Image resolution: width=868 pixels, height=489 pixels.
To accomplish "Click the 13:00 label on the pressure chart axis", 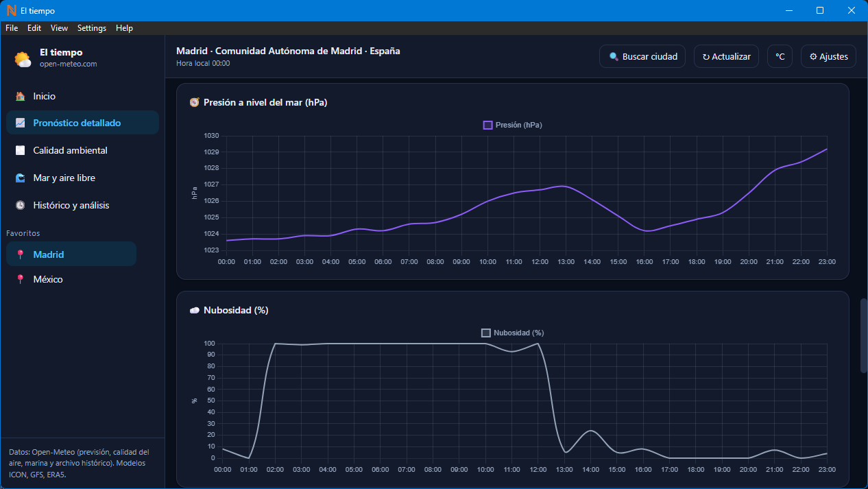I will (x=566, y=261).
